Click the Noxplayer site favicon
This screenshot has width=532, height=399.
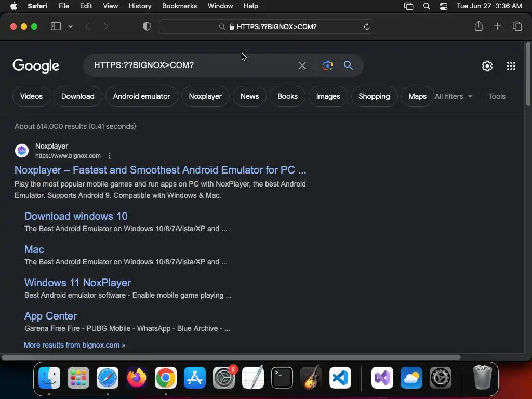click(x=22, y=151)
